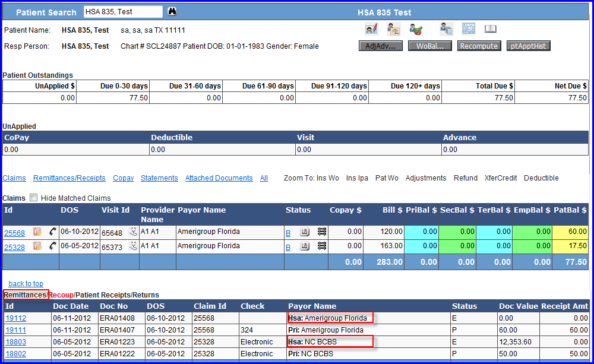Viewport: 594px width, 364px height.
Task: Zoom to Deductible
Action: point(541,178)
